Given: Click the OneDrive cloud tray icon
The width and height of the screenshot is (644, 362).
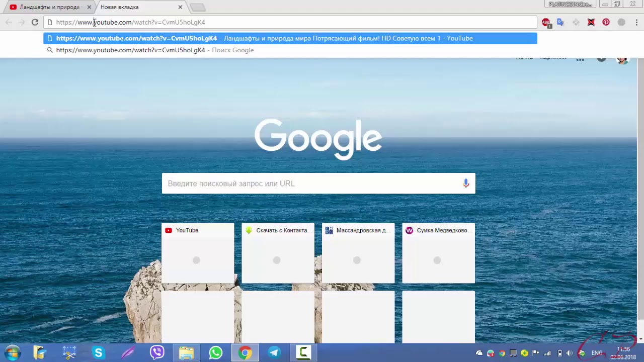Looking at the screenshot, I should 479,353.
